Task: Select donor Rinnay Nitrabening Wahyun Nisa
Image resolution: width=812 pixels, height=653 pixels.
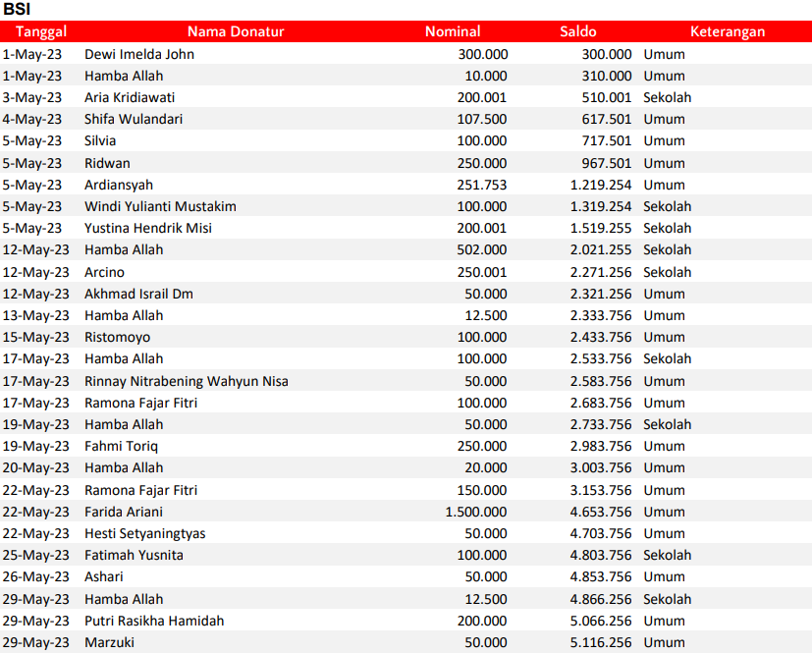Action: click(x=187, y=381)
